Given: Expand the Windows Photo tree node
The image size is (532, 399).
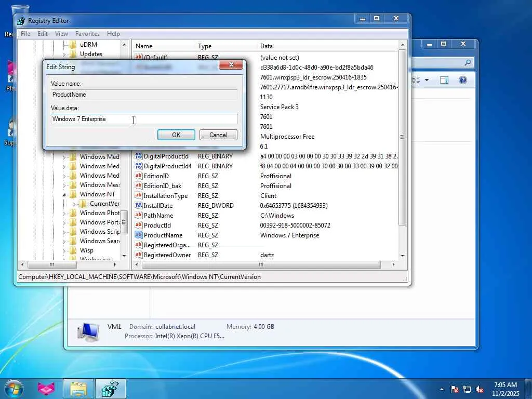Looking at the screenshot, I should coord(64,214).
